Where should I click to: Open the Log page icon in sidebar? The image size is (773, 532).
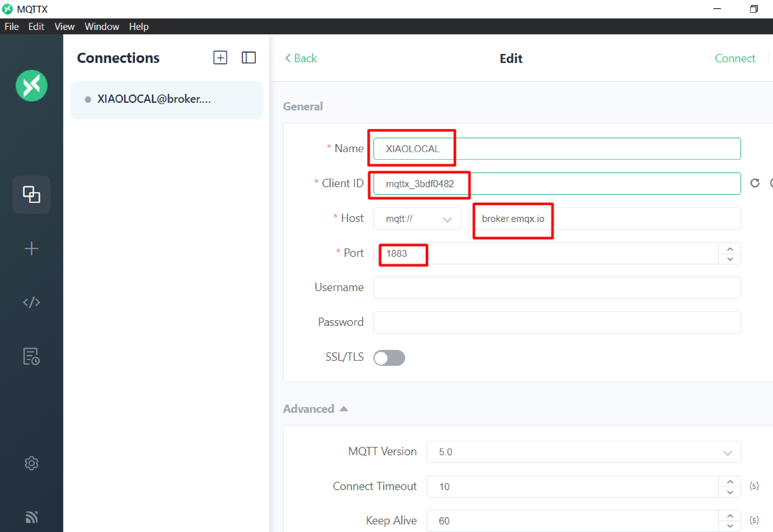[32, 356]
